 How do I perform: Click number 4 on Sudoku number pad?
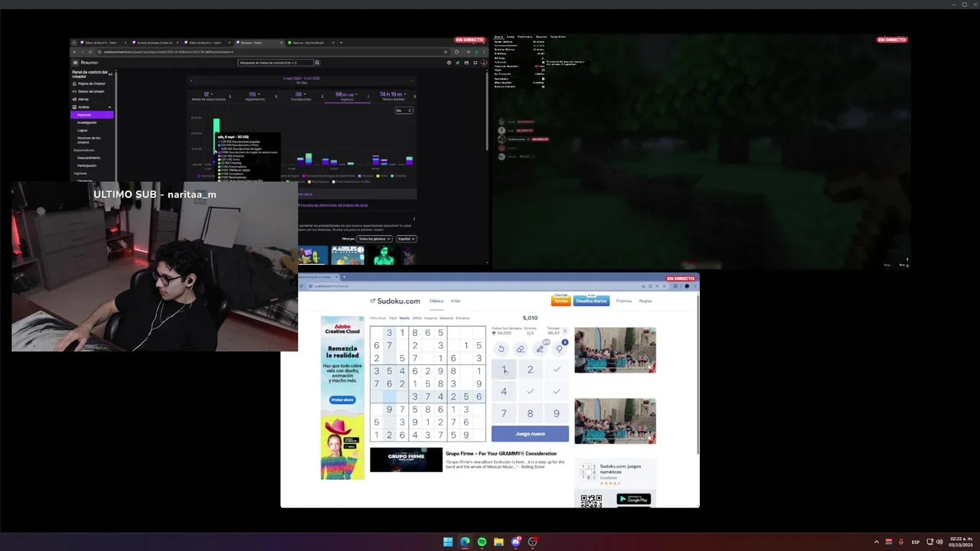504,391
